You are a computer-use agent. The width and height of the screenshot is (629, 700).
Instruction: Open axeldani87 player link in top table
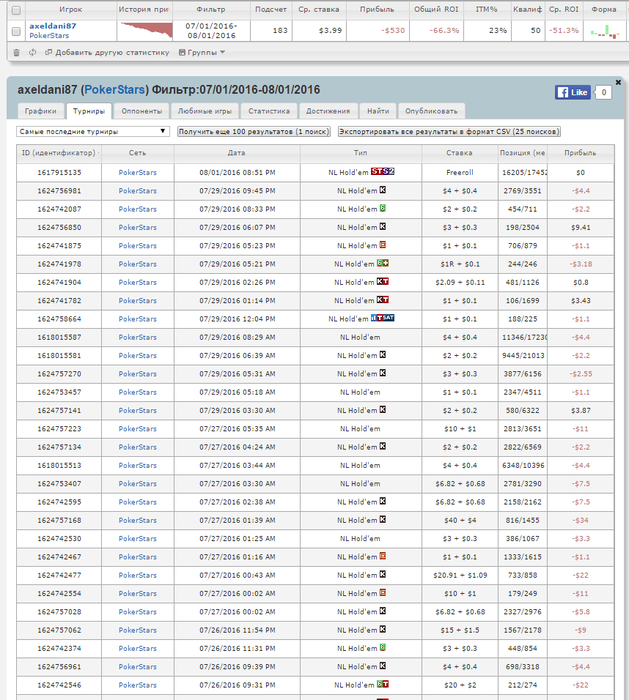[53, 26]
